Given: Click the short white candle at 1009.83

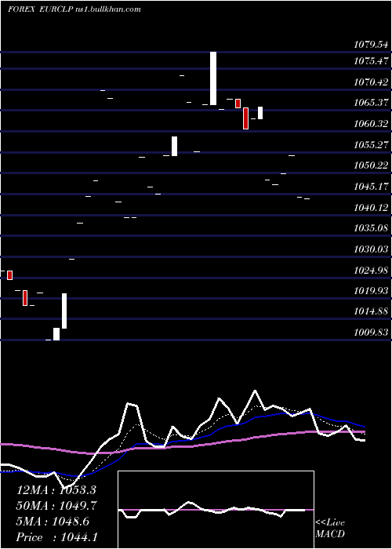Looking at the screenshot, I should point(56,334).
